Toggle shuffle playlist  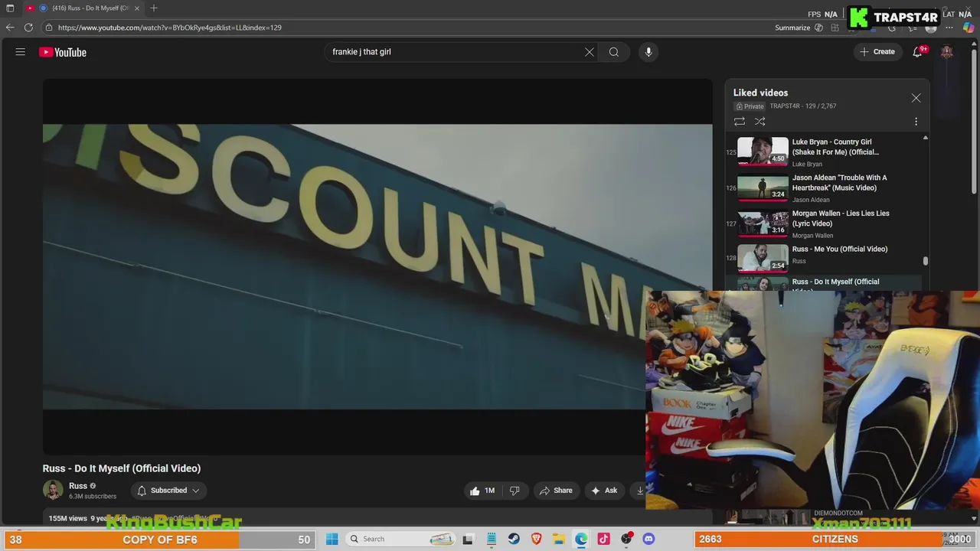click(759, 122)
